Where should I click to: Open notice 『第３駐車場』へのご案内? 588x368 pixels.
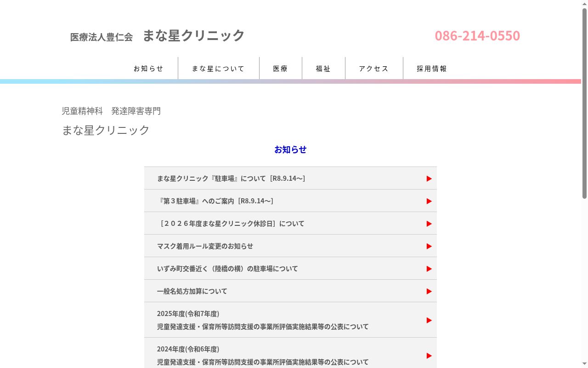290,201
